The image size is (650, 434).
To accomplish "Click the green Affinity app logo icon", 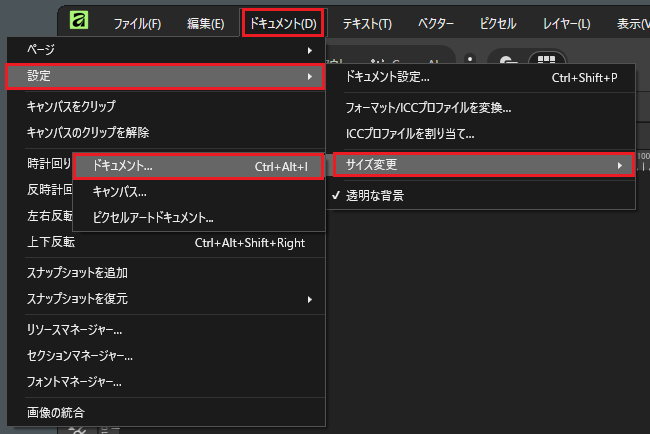I will click(x=78, y=22).
